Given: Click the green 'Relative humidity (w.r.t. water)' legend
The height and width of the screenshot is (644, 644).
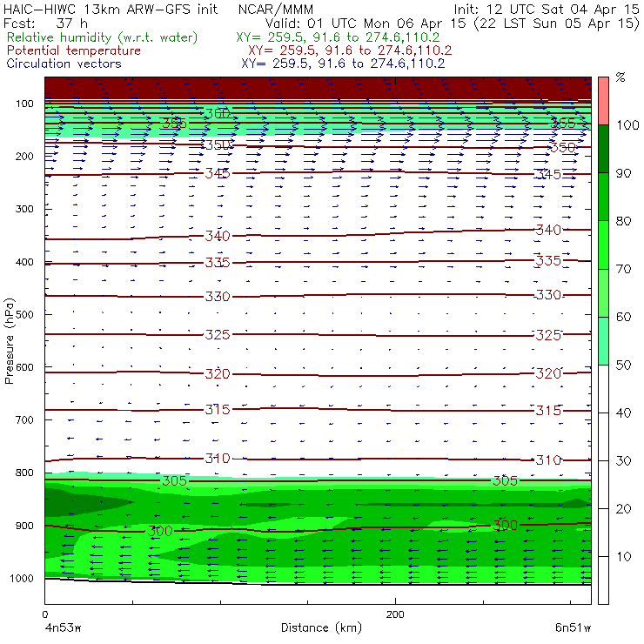Looking at the screenshot, I should click(x=103, y=37).
